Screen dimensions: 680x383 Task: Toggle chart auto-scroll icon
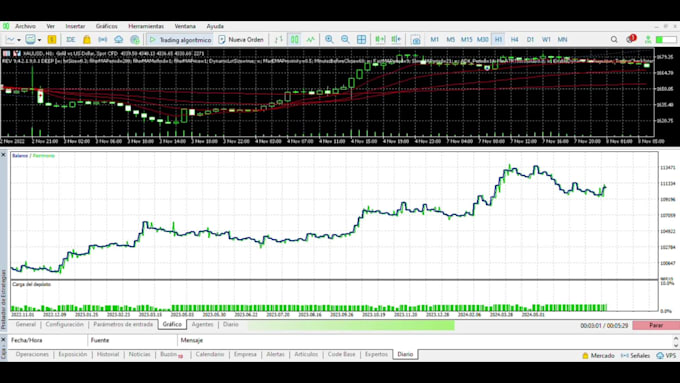coord(380,39)
